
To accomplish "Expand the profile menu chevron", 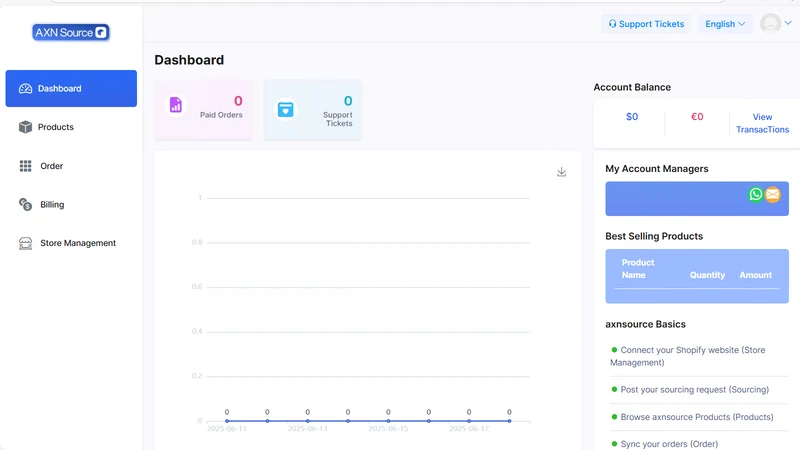I will tap(788, 23).
